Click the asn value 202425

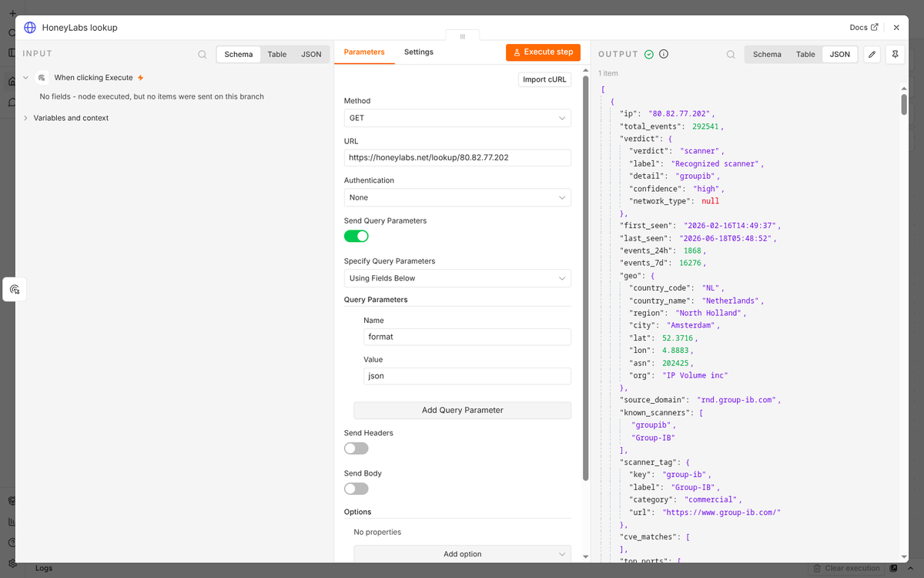point(677,363)
